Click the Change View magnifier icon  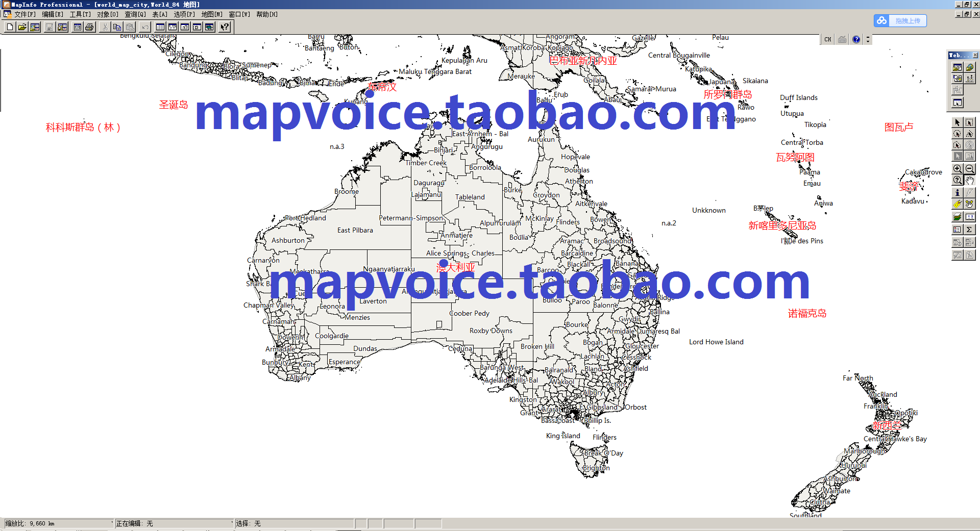(x=958, y=180)
